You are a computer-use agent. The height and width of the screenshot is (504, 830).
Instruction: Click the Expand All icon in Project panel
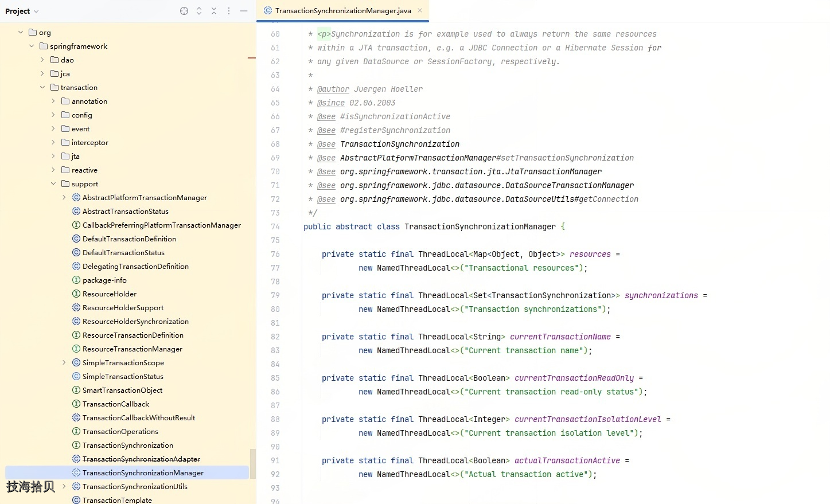(199, 11)
